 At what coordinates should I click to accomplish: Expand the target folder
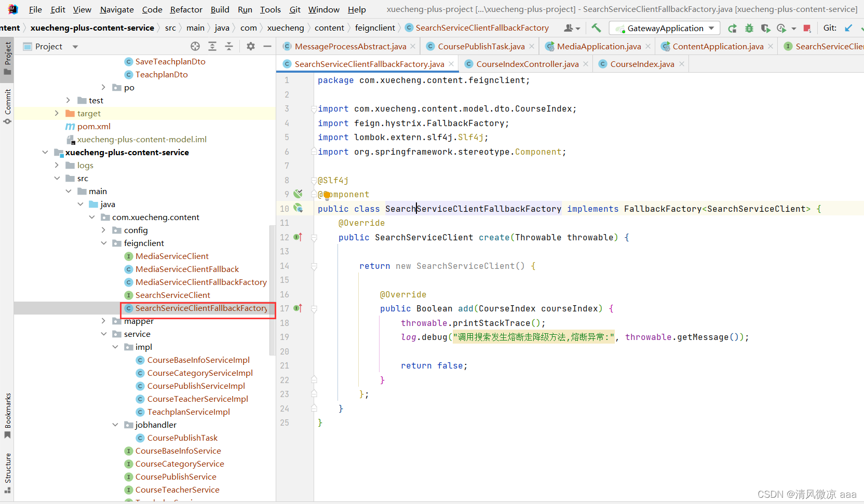coord(57,113)
